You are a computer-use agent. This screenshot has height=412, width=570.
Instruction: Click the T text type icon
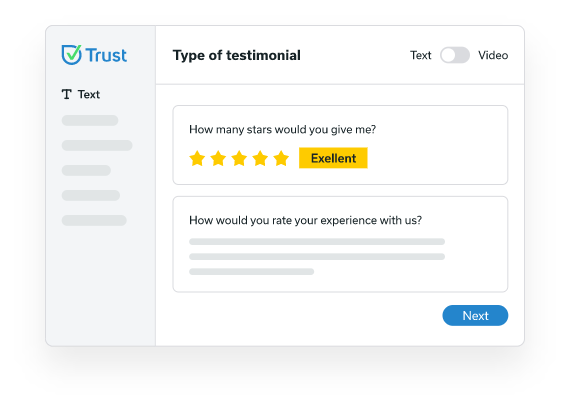coord(67,94)
